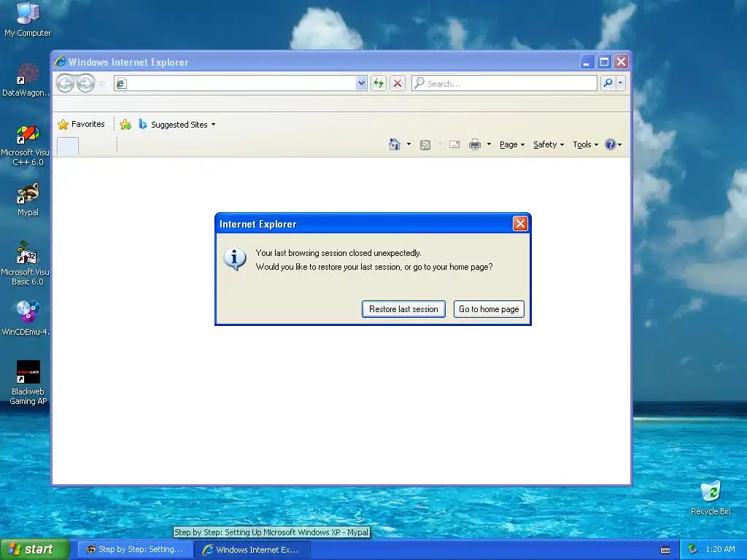This screenshot has height=560, width=747.
Task: Minimize the Internet Explorer window
Action: point(587,62)
